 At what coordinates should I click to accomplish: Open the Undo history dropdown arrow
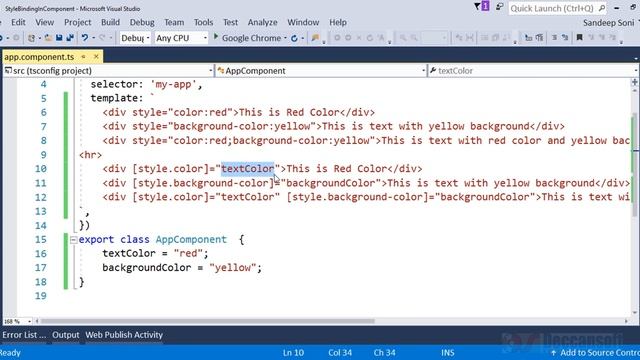point(93,38)
